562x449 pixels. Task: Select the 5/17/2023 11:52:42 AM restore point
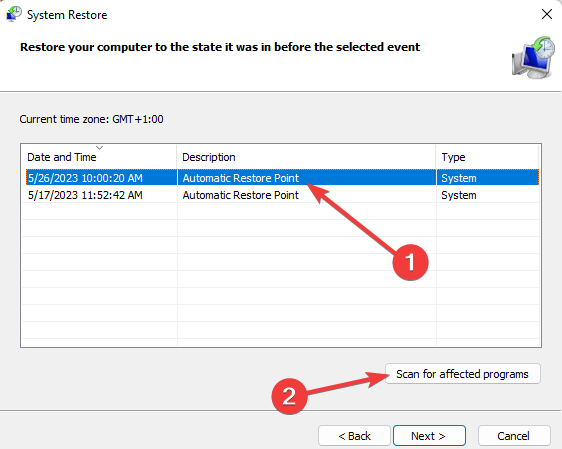click(282, 195)
